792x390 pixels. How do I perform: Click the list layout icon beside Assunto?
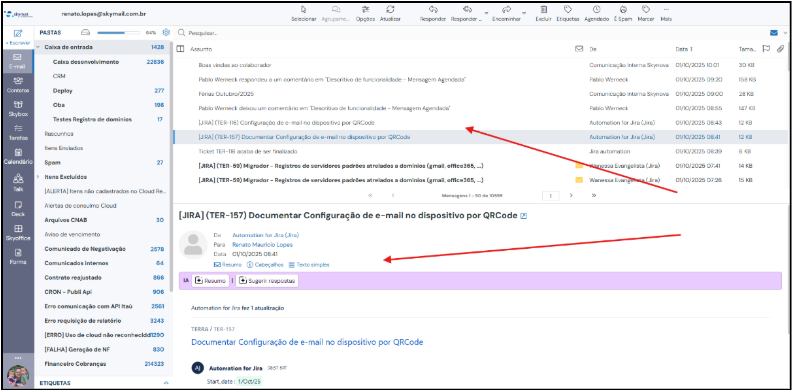[x=179, y=49]
